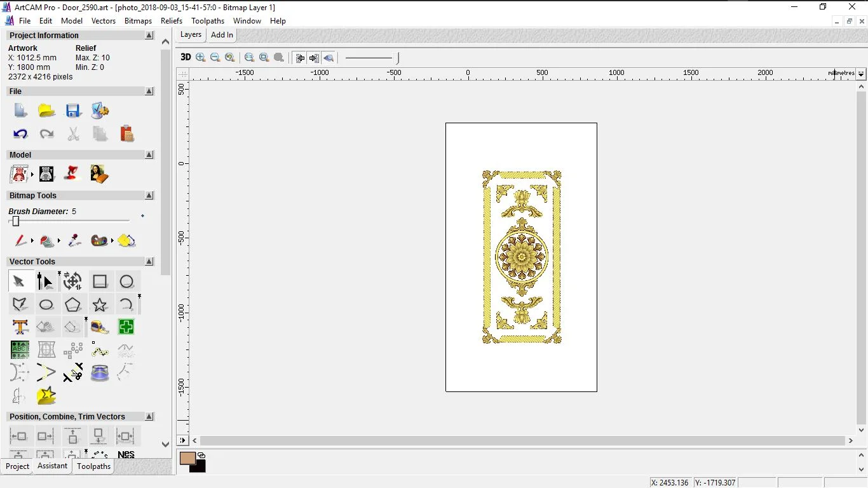Switch to the 3D view
The image size is (868, 488).
click(186, 57)
